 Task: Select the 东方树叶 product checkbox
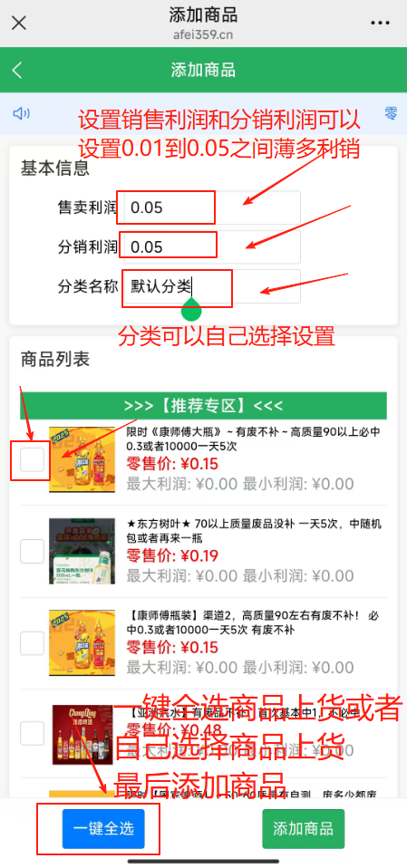click(x=32, y=552)
